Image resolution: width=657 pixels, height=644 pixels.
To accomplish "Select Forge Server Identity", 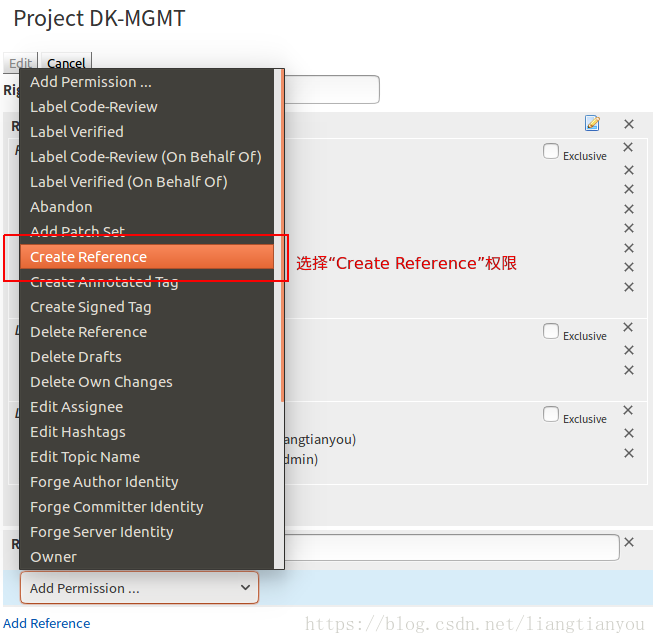I will point(147,532).
